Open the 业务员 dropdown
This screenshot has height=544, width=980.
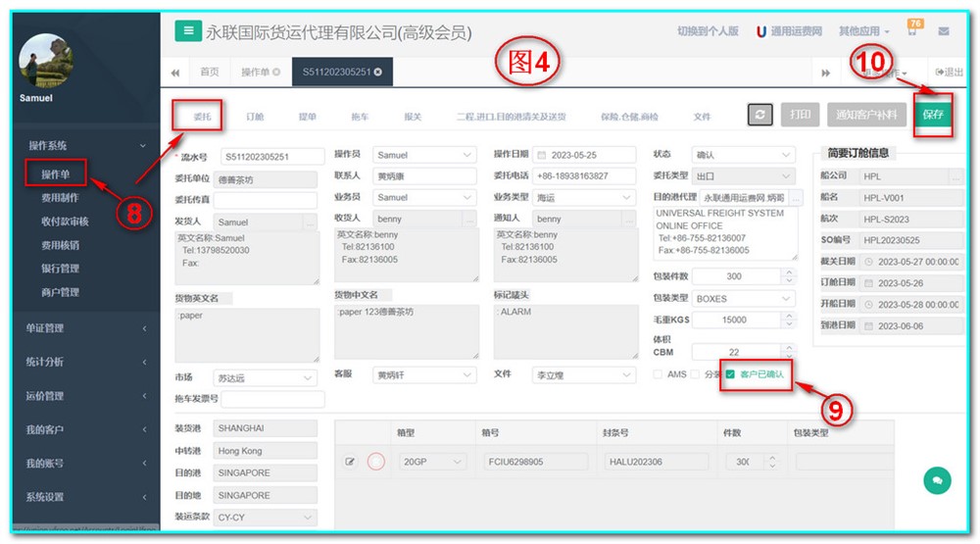click(424, 197)
